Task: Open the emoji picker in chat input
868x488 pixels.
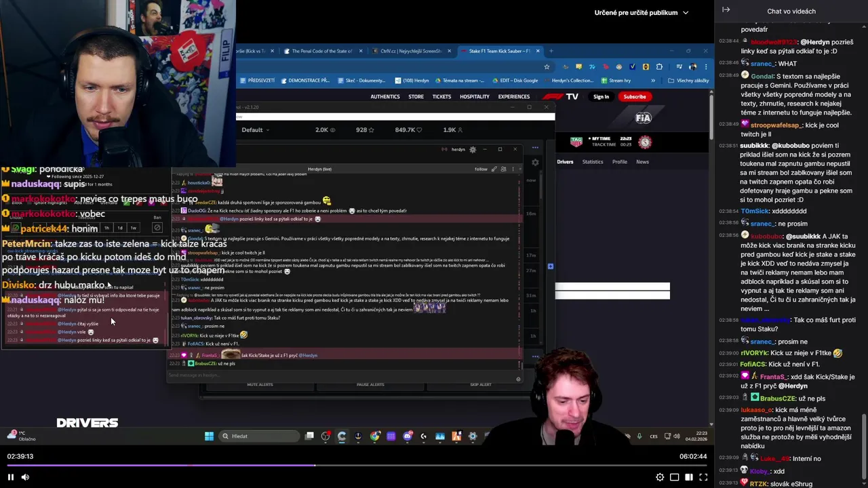Action: point(519,379)
